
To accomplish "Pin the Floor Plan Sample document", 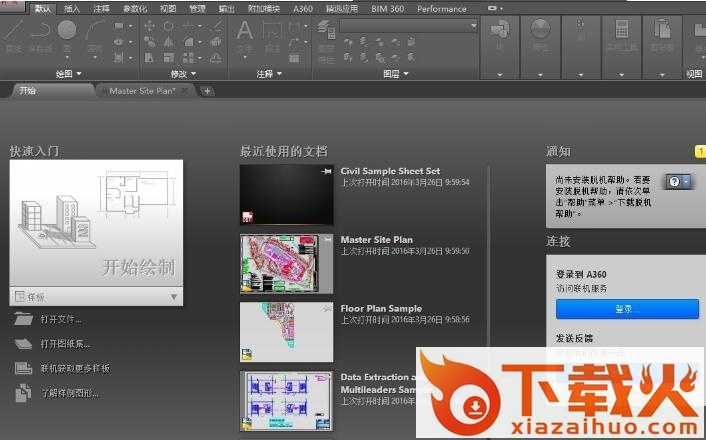I will (326, 309).
